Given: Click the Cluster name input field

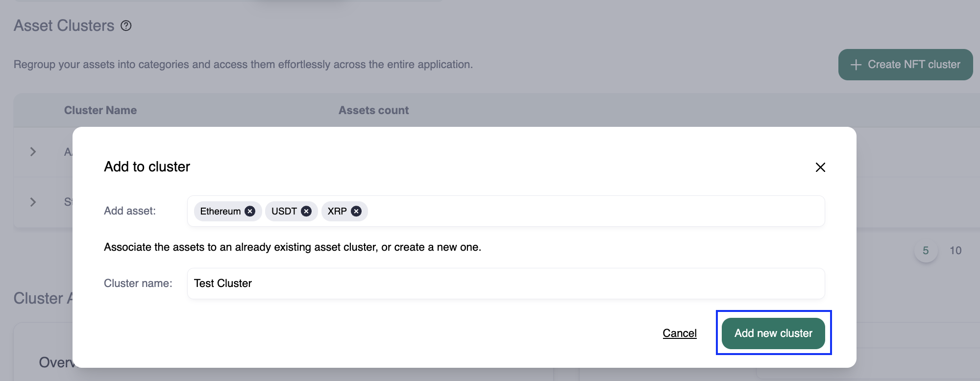Looking at the screenshot, I should click(x=506, y=284).
